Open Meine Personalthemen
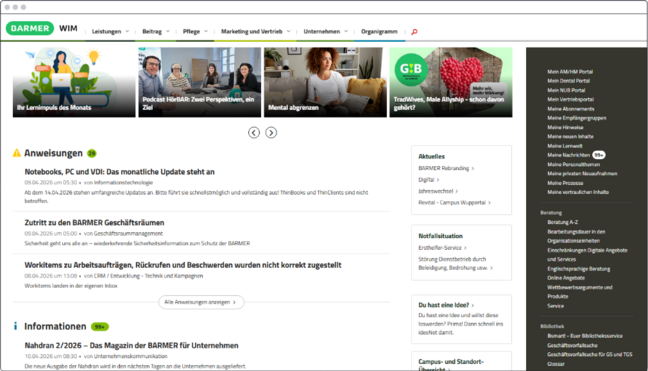The height and width of the screenshot is (371, 648). point(573,164)
